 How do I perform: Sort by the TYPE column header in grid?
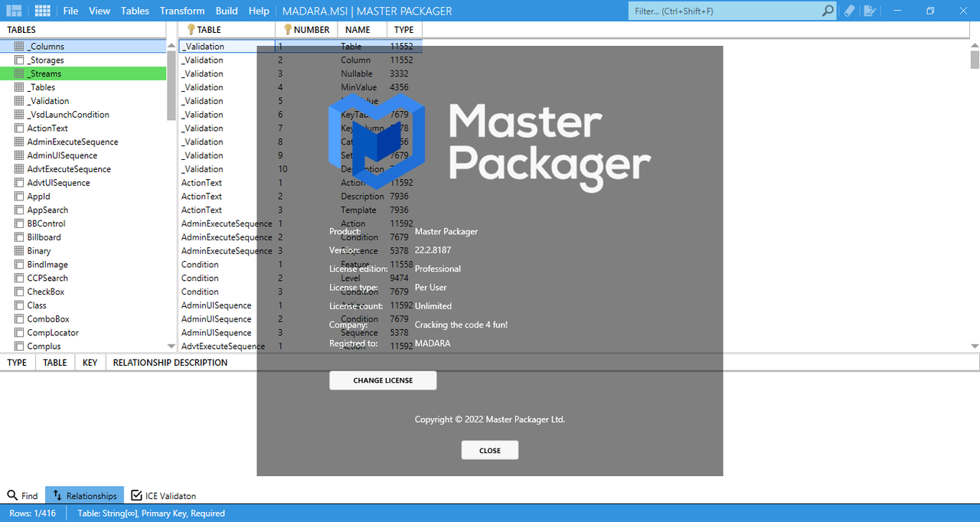[x=404, y=30]
